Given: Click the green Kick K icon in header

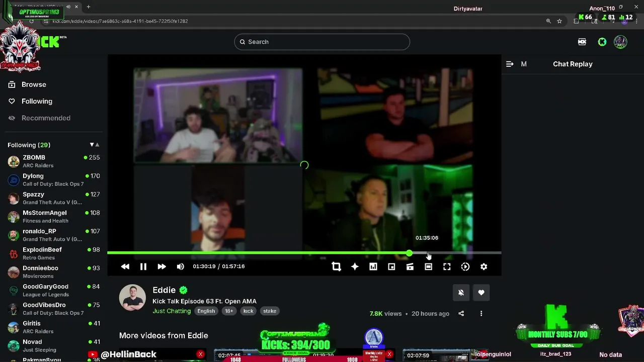Looking at the screenshot, I should click(x=602, y=42).
